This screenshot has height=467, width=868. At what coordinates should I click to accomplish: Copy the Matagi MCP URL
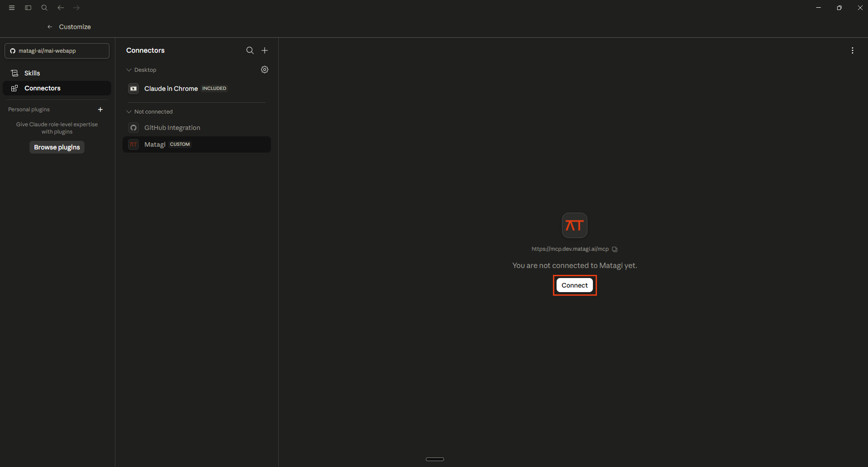pos(615,249)
